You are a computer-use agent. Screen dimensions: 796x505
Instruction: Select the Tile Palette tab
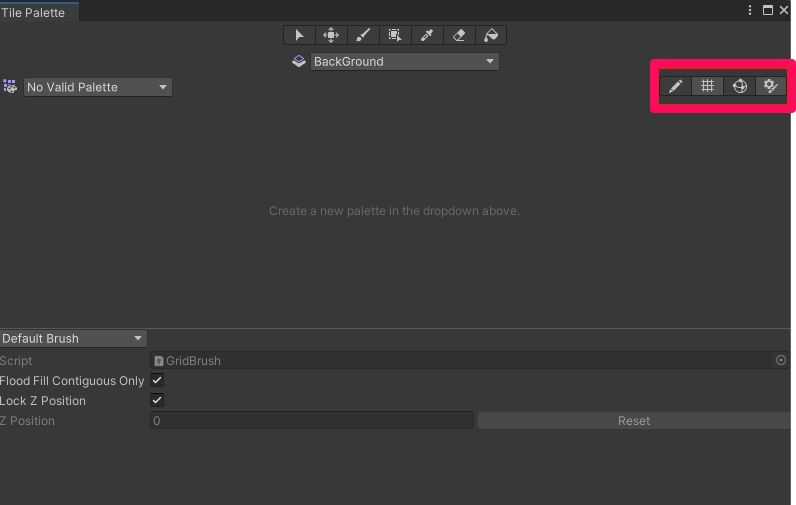point(39,12)
